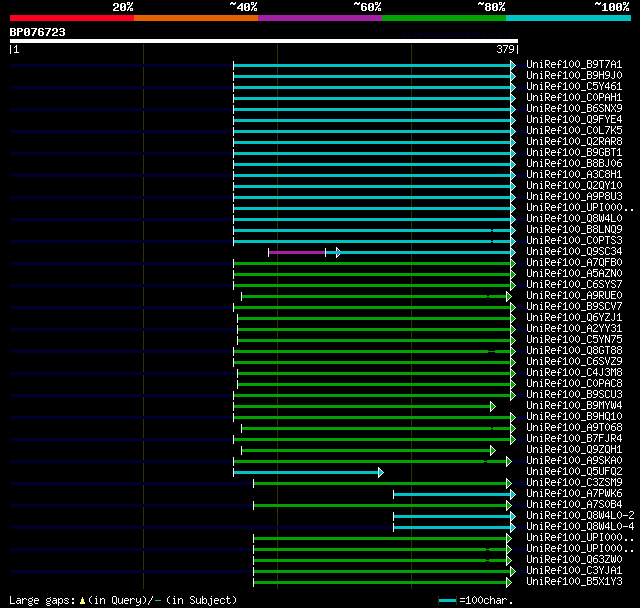Click UniRef100_C4J3M8 label

pos(574,373)
